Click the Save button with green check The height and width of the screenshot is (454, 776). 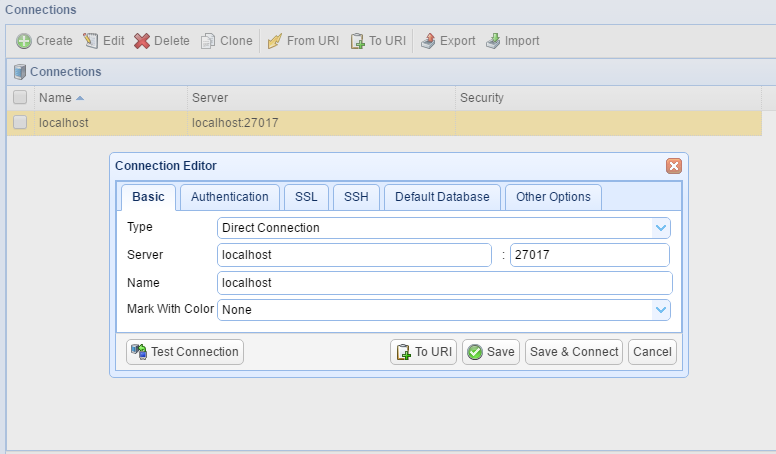pyautogui.click(x=491, y=352)
